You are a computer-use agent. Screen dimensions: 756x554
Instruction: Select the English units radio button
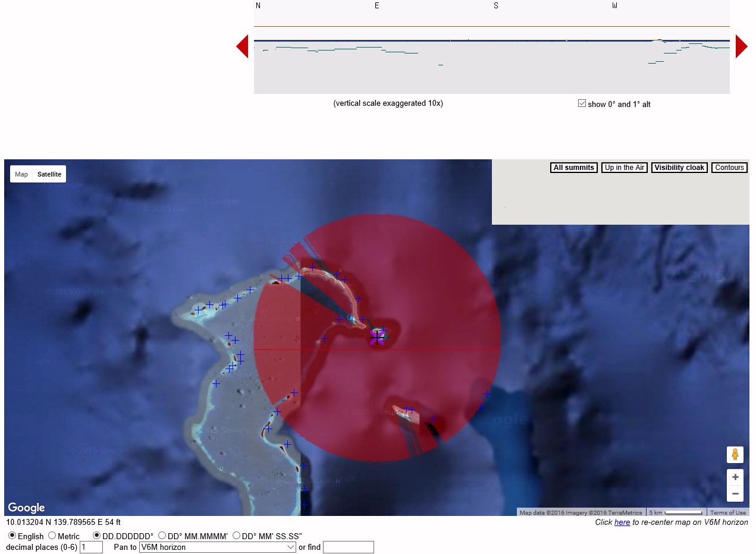point(12,536)
